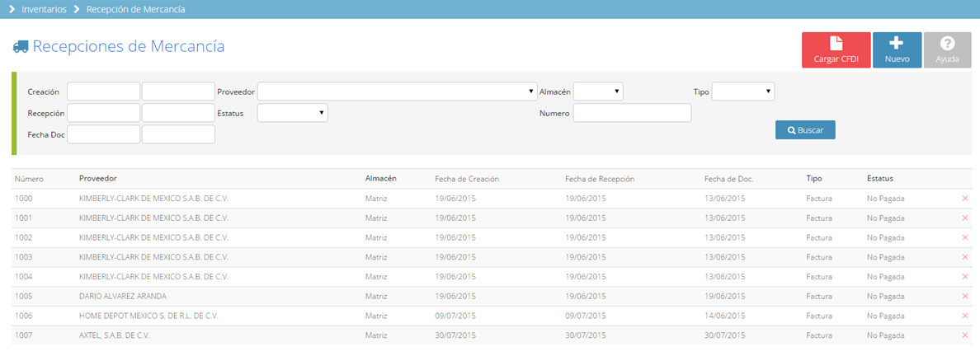Focus the first Creación date field
The height and width of the screenshot is (356, 980).
point(104,91)
